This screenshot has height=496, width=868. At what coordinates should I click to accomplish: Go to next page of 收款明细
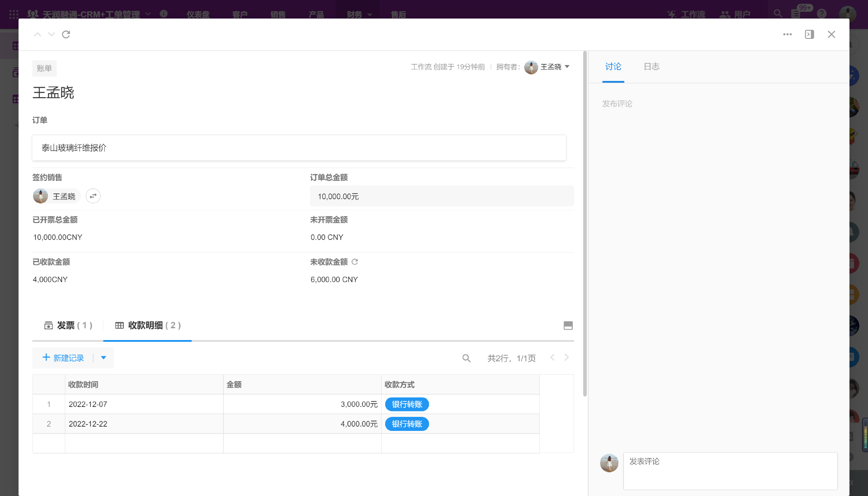pos(566,358)
